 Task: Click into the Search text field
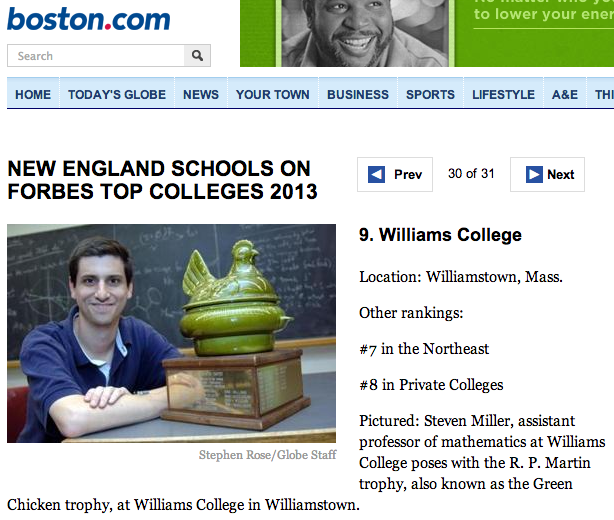coord(96,56)
